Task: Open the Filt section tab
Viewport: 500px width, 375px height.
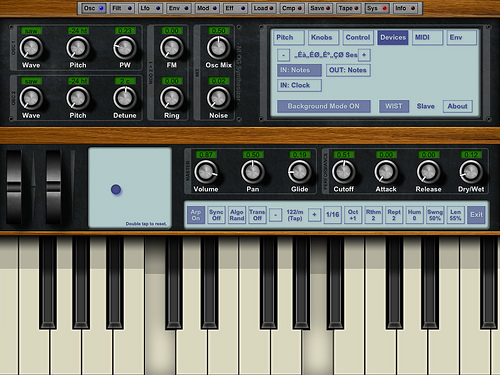Action: click(x=122, y=8)
